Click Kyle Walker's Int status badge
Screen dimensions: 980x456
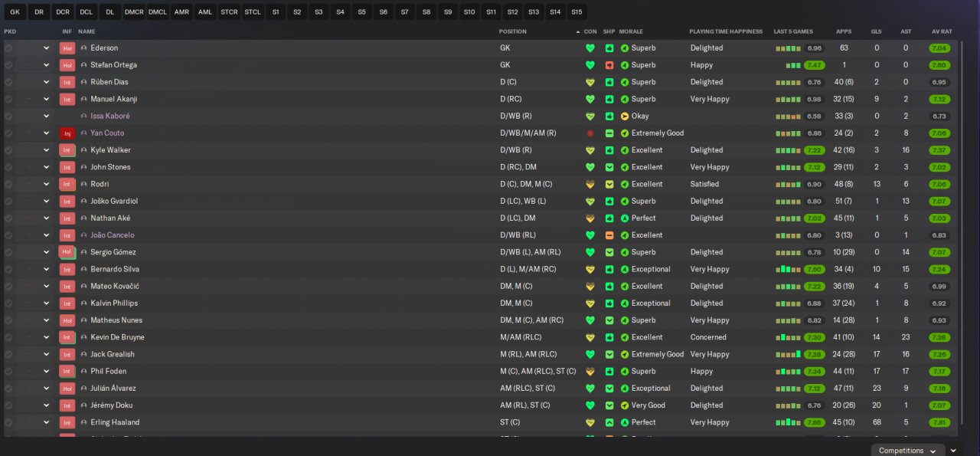point(67,150)
